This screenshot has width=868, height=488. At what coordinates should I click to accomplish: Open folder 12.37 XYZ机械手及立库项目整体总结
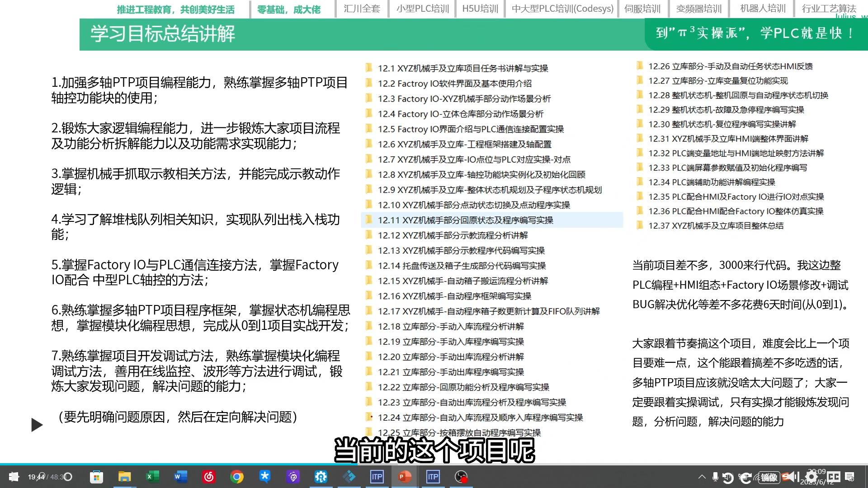pos(716,225)
